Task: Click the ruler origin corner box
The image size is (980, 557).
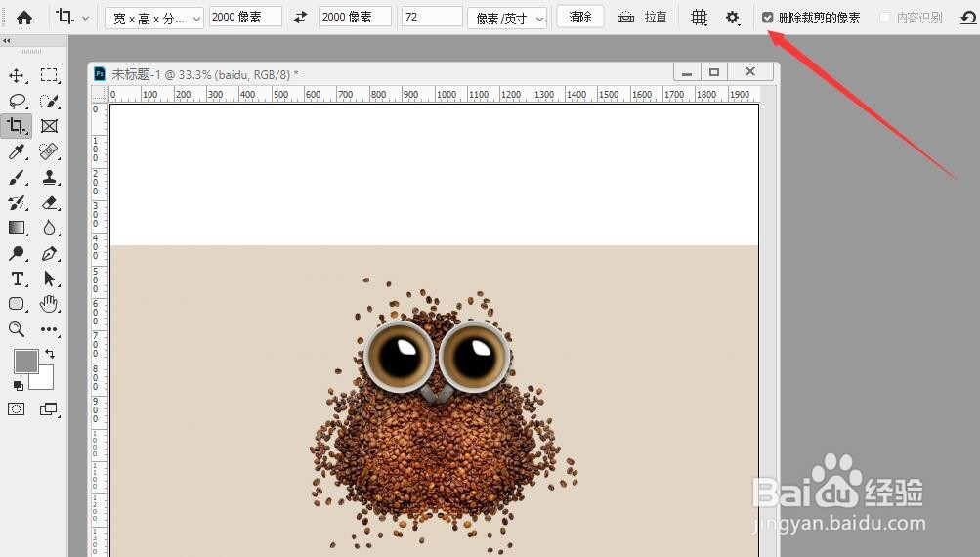Action: [x=100, y=95]
